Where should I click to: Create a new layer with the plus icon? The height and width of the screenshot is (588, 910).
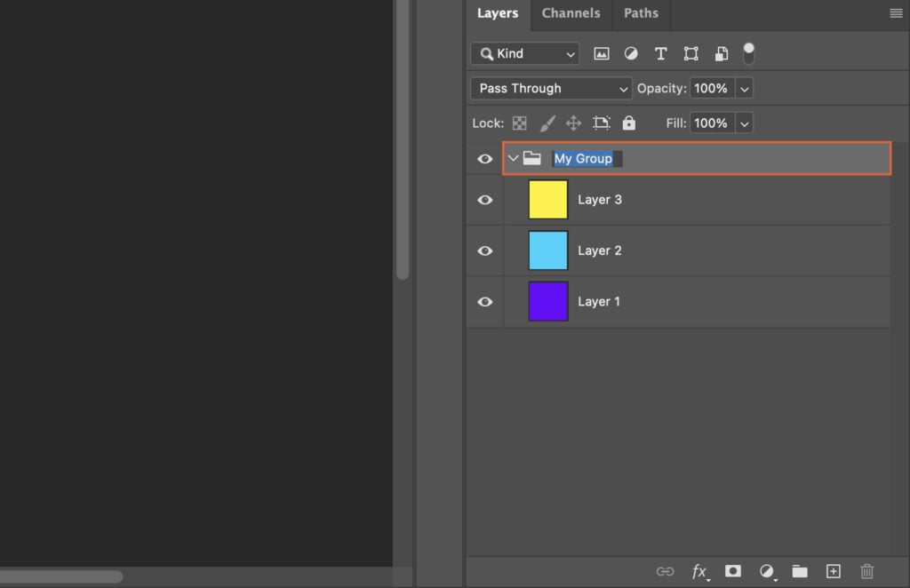[x=834, y=571]
